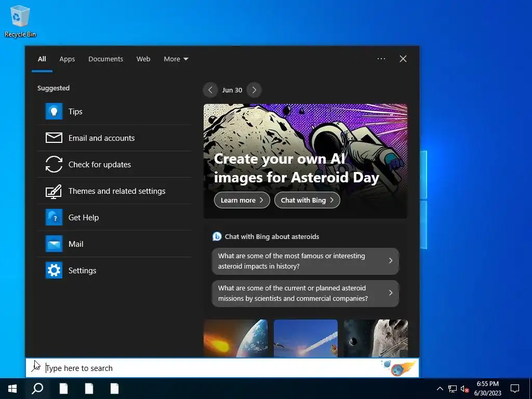Switch to the Apps tab

click(x=67, y=59)
